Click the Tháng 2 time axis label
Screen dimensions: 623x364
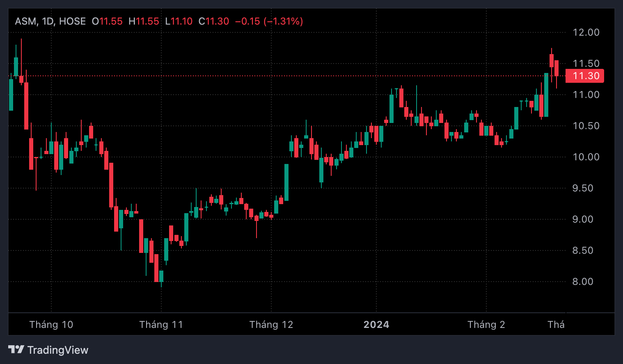click(x=486, y=325)
